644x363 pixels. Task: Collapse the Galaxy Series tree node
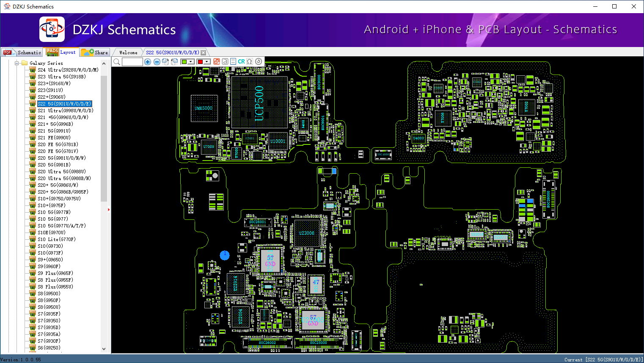pyautogui.click(x=17, y=63)
